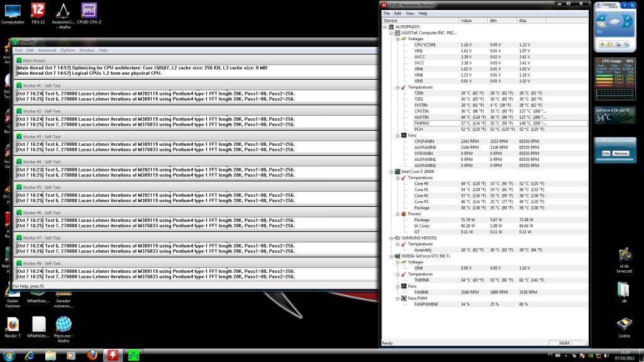The image size is (644, 362).
Task: Open Windows Media Player from taskbar
Action: click(x=71, y=356)
